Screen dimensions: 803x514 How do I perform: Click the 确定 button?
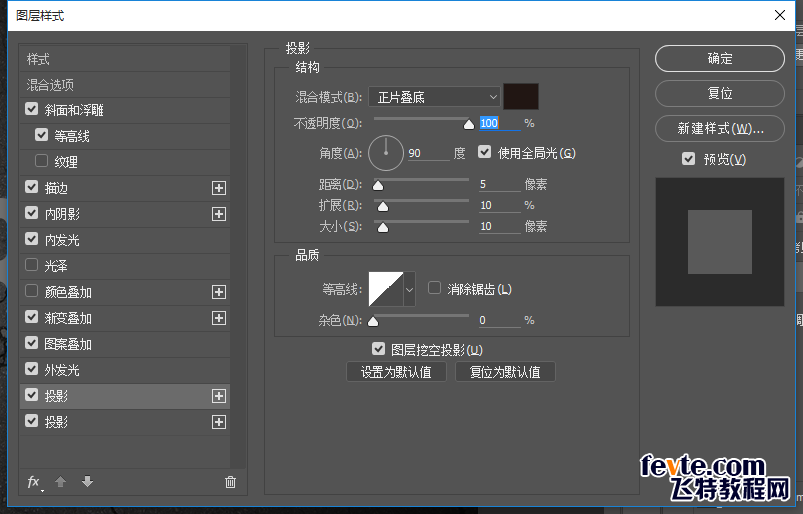pyautogui.click(x=720, y=58)
